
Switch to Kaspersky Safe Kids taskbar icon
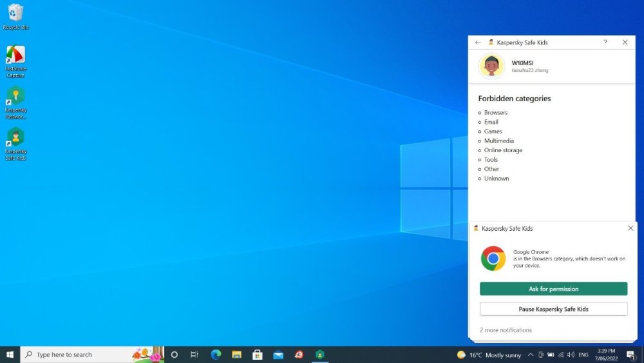319,355
